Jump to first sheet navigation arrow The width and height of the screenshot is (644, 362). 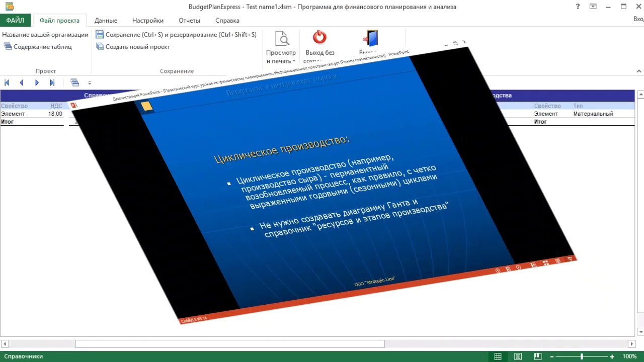tap(7, 83)
